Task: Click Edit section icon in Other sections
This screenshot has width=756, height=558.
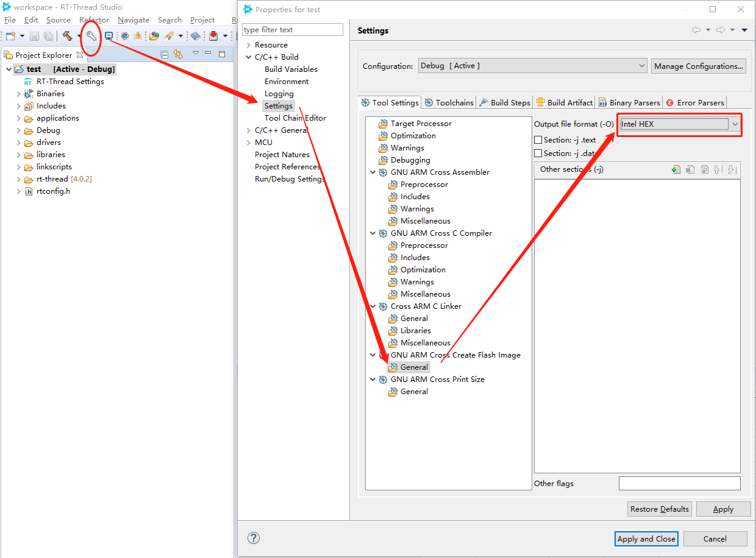Action: pyautogui.click(x=704, y=170)
